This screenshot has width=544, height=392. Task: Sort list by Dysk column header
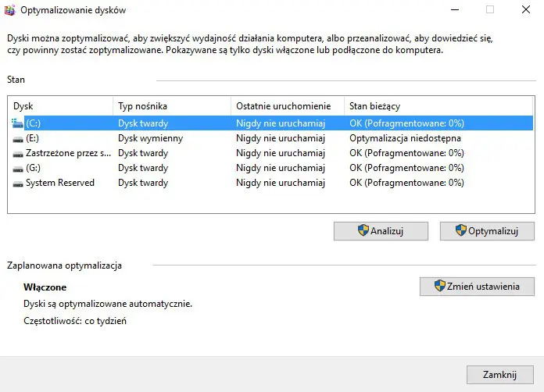[59, 105]
